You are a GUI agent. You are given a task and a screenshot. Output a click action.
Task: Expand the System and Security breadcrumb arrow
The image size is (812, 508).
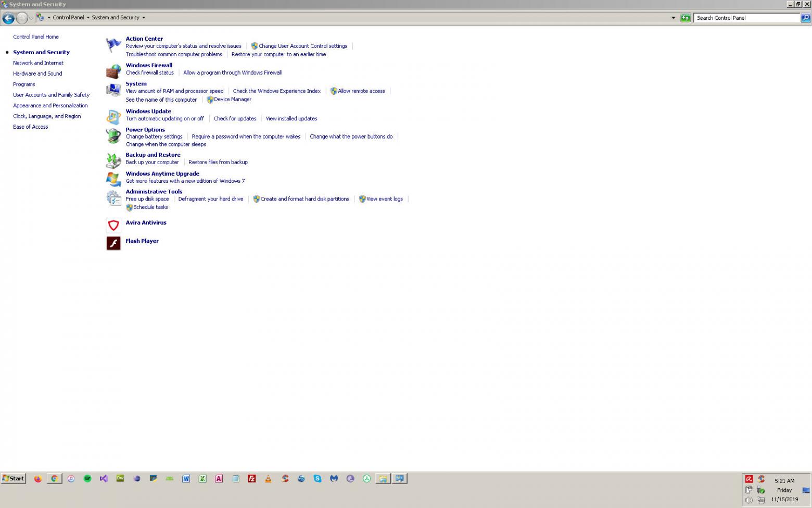tap(144, 18)
